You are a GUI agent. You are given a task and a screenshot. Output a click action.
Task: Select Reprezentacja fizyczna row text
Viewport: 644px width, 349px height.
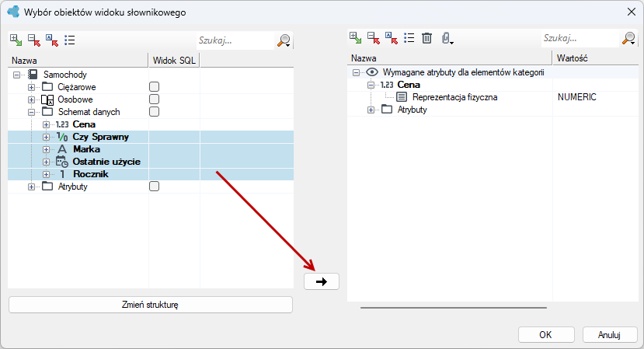click(454, 97)
